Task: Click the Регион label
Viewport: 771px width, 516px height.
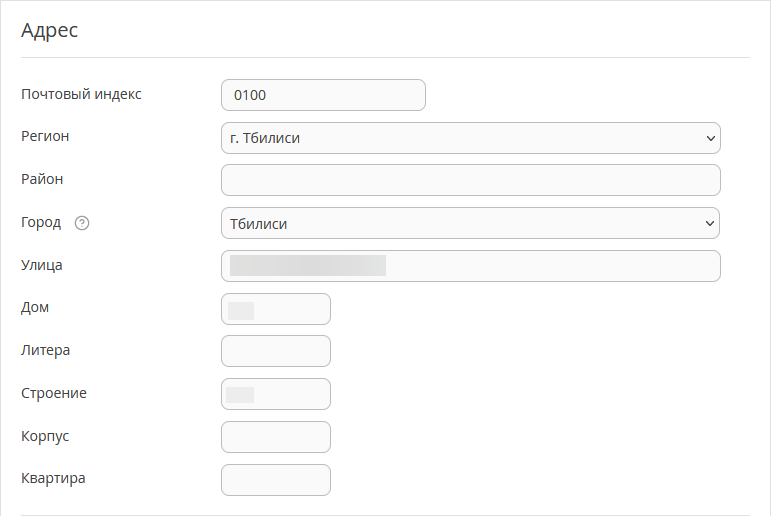Action: (x=45, y=136)
